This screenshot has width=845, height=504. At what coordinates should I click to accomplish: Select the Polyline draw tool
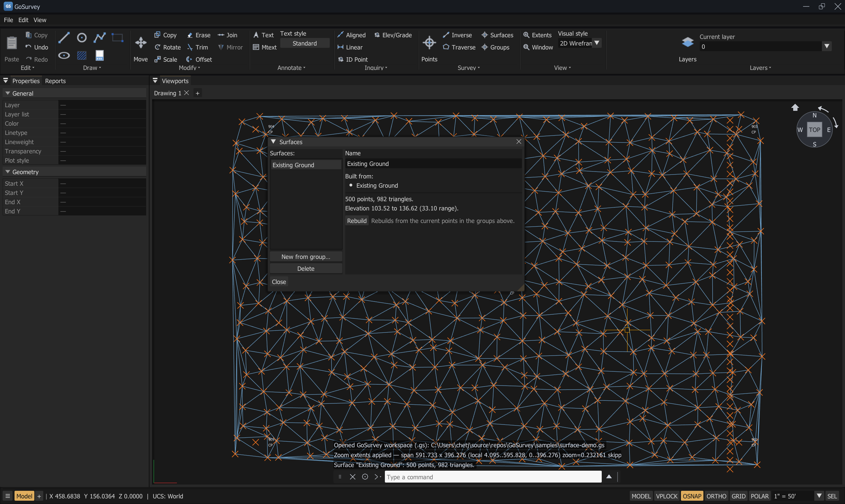coord(100,37)
